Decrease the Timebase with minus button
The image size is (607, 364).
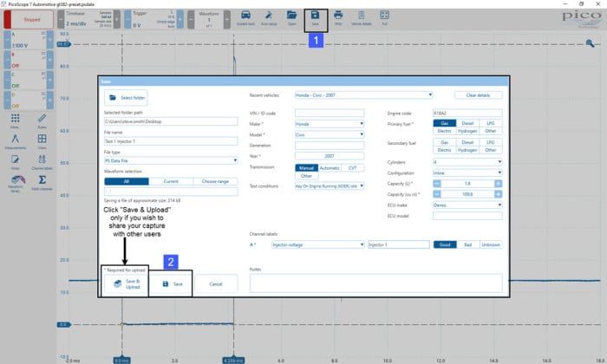[61, 19]
